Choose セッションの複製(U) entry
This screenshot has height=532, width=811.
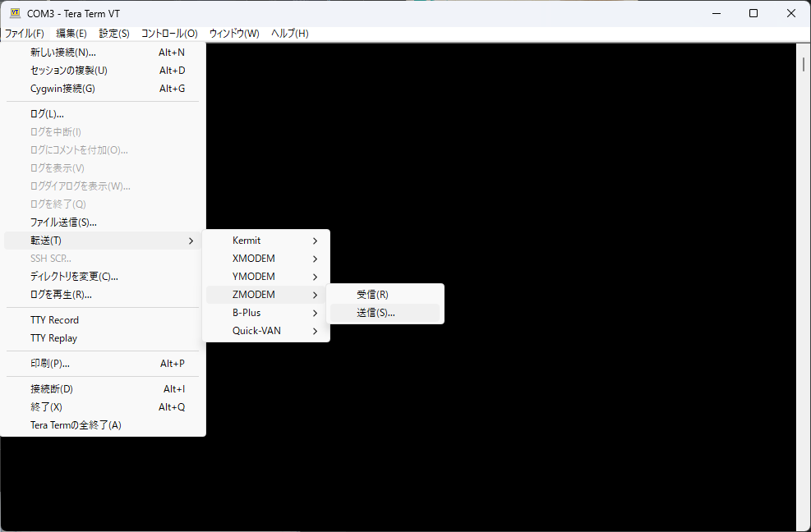pyautogui.click(x=103, y=71)
